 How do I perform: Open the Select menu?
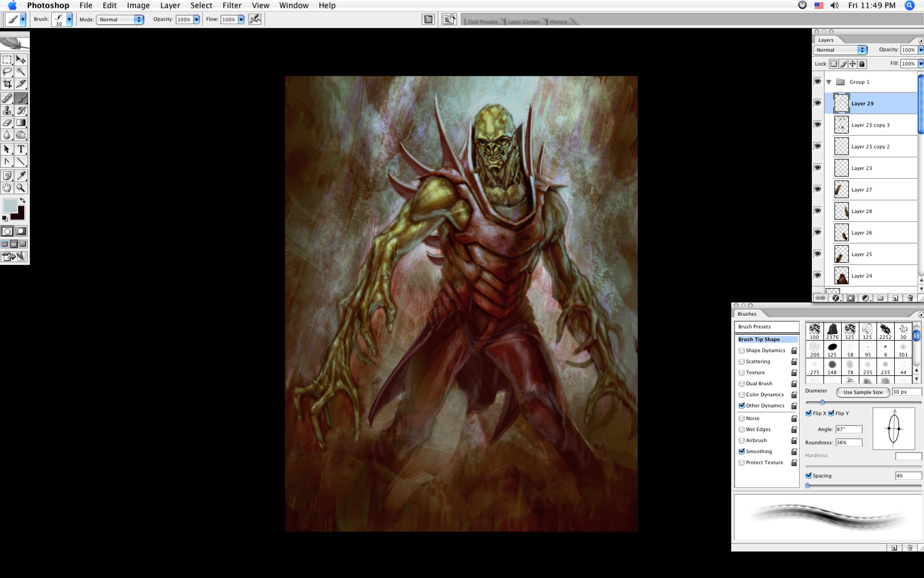coord(201,6)
